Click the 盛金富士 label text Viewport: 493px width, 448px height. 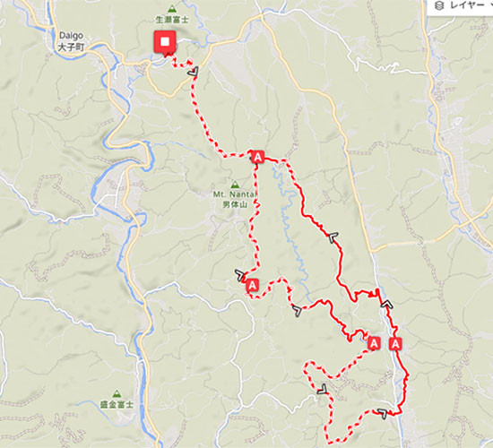[x=117, y=404]
